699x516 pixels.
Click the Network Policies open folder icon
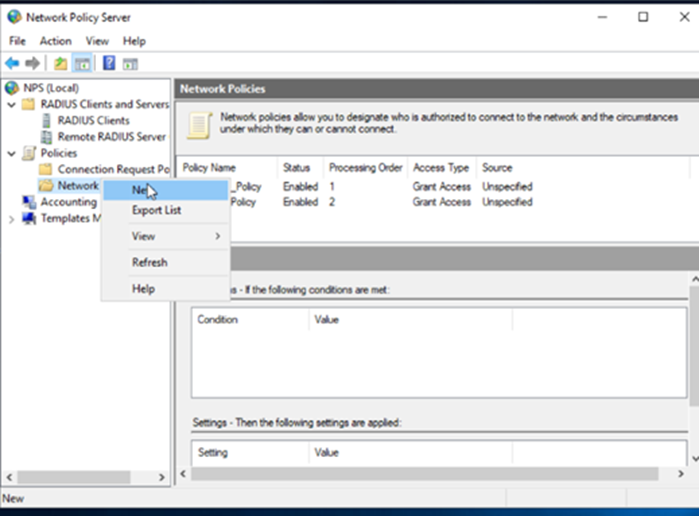tap(45, 186)
